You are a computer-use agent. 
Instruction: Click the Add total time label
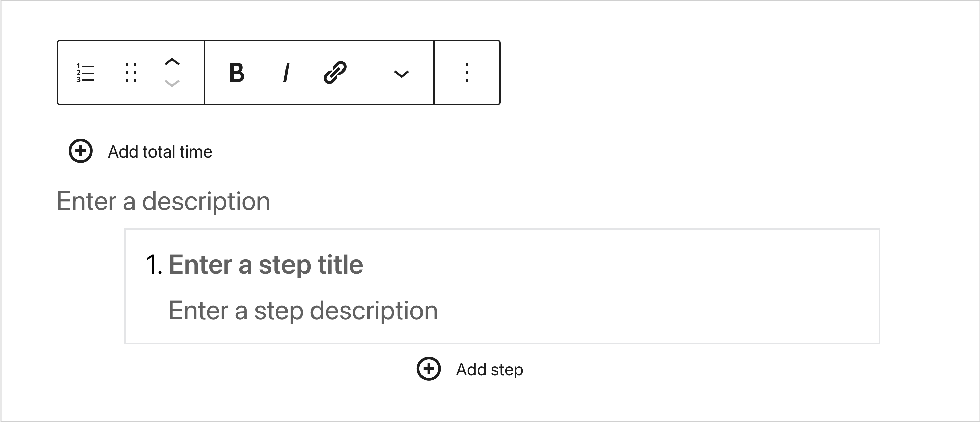(x=160, y=152)
